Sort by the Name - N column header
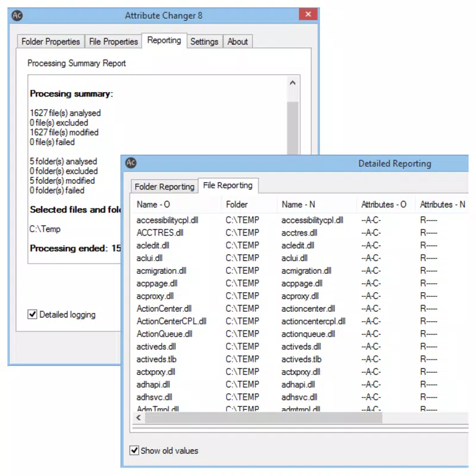 (317, 205)
